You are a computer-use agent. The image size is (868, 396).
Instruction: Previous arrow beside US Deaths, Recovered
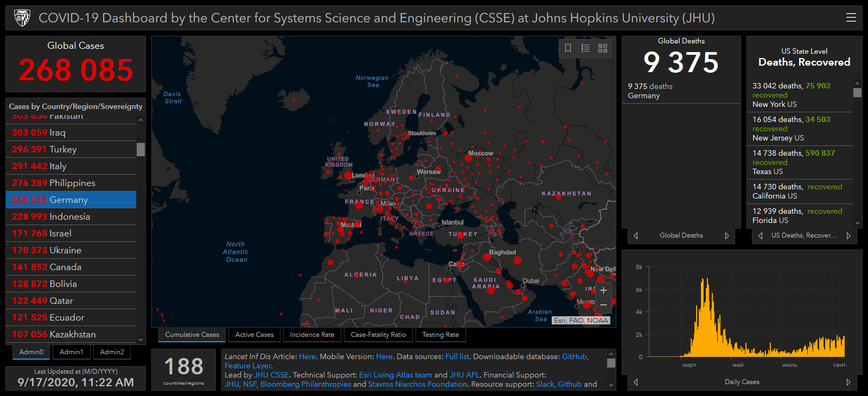click(761, 235)
